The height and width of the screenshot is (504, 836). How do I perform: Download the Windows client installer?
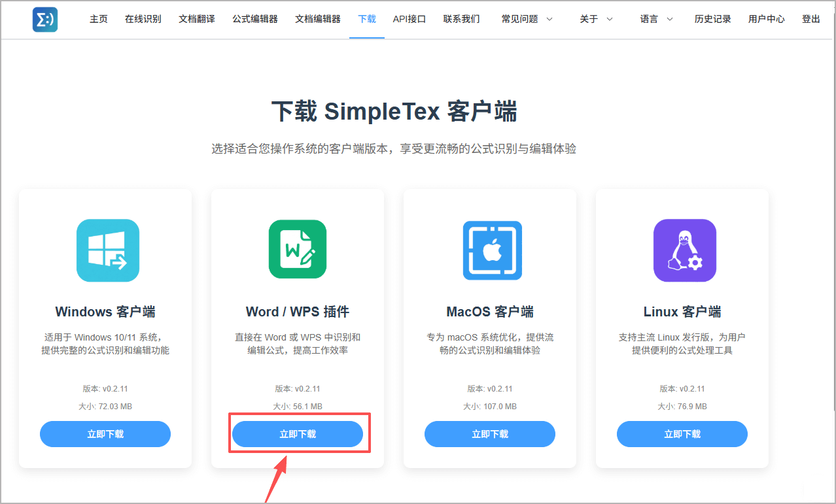tap(105, 433)
